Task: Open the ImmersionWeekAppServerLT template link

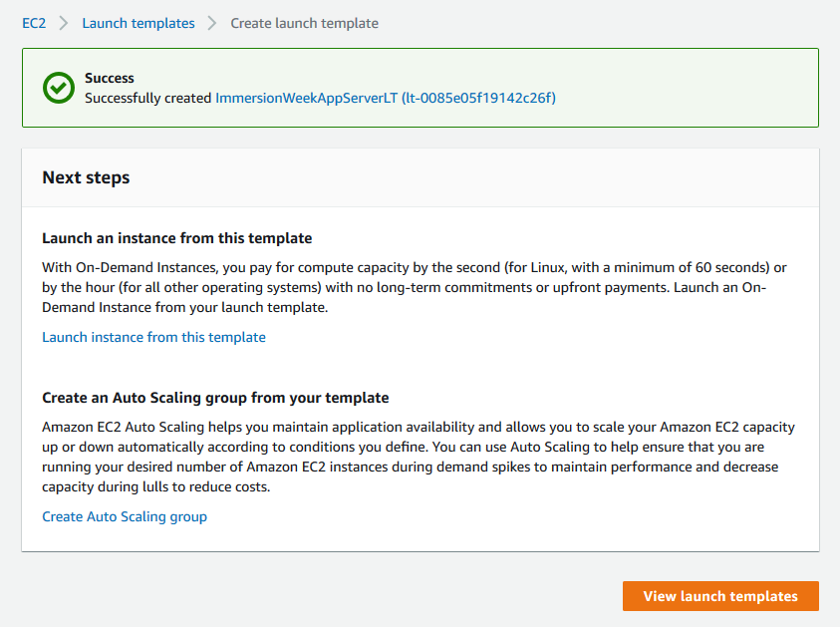Action: point(307,98)
